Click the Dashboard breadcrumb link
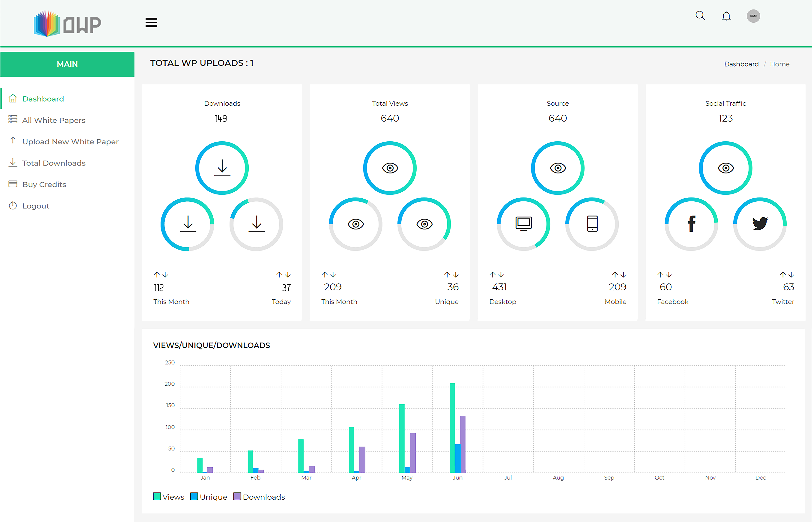This screenshot has height=522, width=812. 741,64
